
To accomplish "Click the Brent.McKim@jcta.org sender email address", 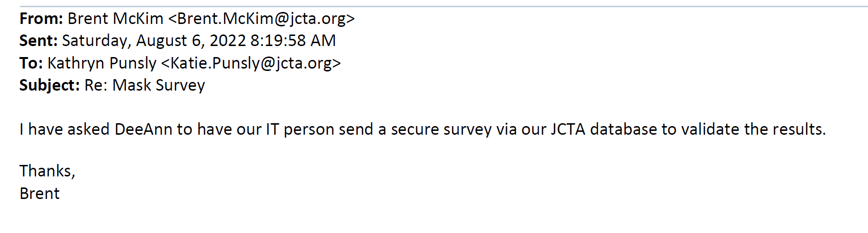I will tap(261, 19).
